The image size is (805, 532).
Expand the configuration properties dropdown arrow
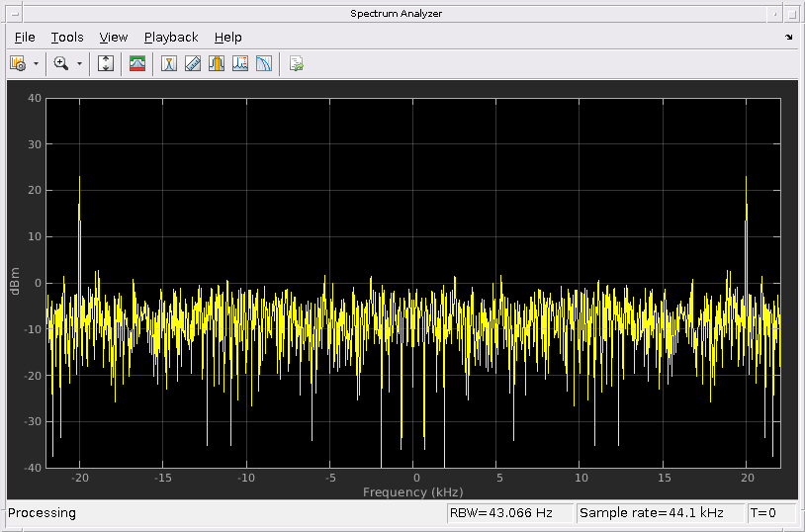36,64
